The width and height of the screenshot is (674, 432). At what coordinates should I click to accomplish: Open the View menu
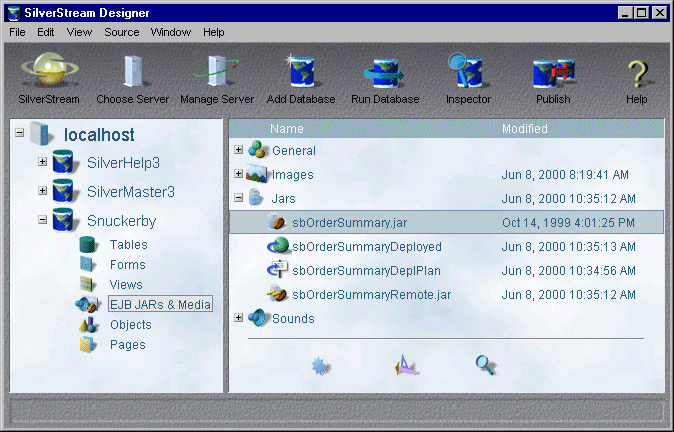tap(79, 32)
